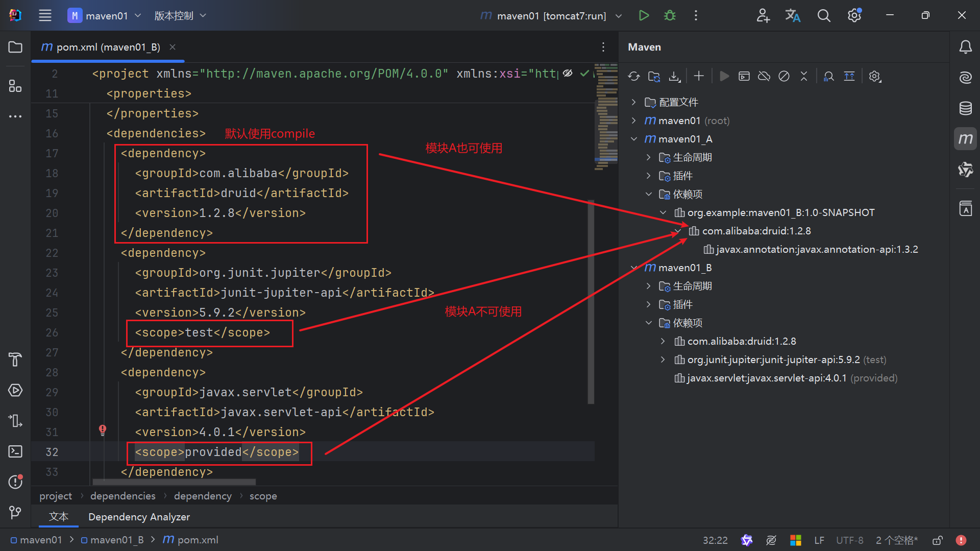Image resolution: width=980 pixels, height=551 pixels.
Task: Collapse all nodes in Maven tree
Action: coord(804,76)
